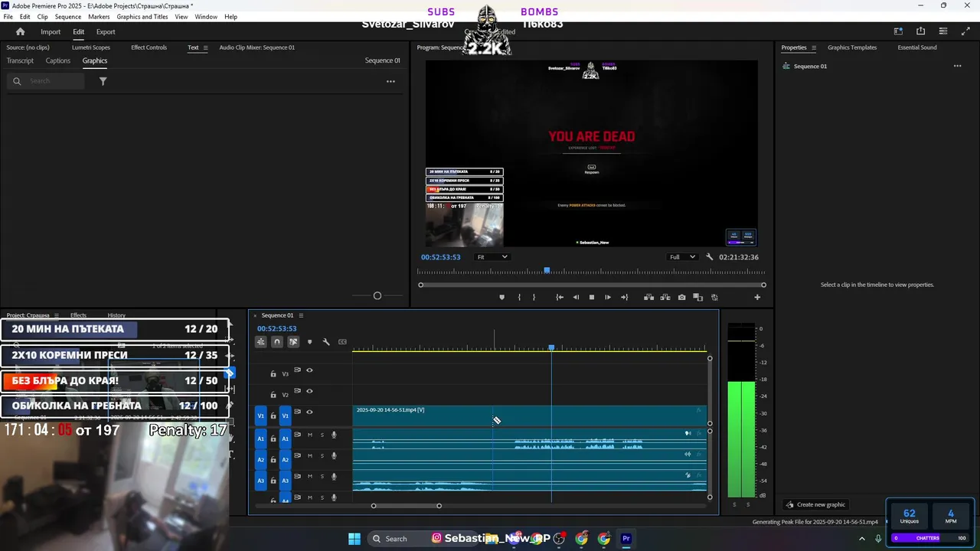Click the Extract button in Program Monitor
The image size is (980, 551).
pos(665,297)
